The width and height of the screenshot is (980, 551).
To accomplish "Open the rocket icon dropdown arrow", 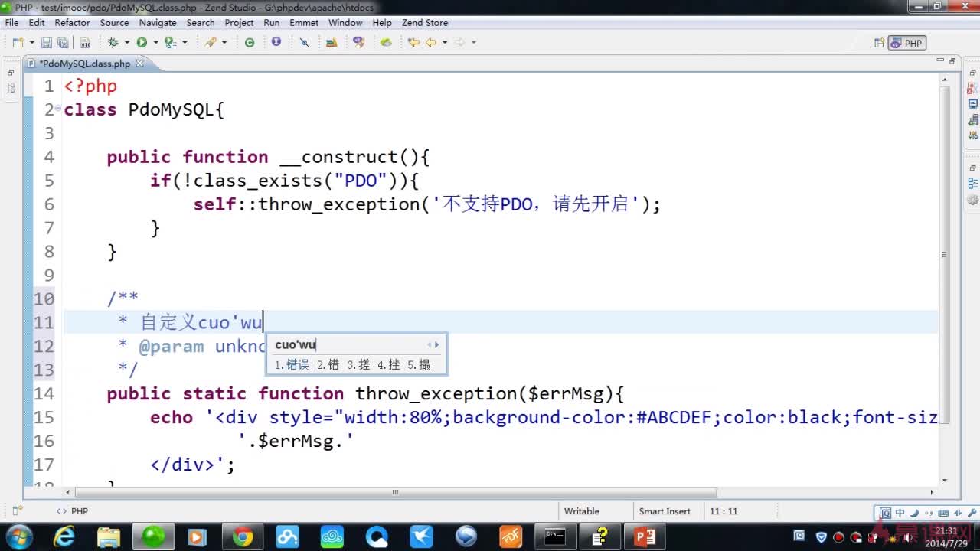I will 224,43.
